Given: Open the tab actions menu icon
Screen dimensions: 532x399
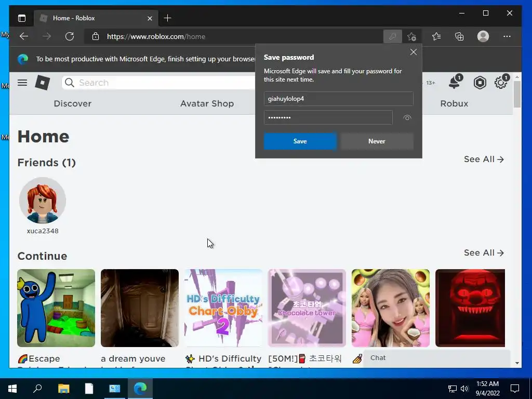Looking at the screenshot, I should point(22,18).
